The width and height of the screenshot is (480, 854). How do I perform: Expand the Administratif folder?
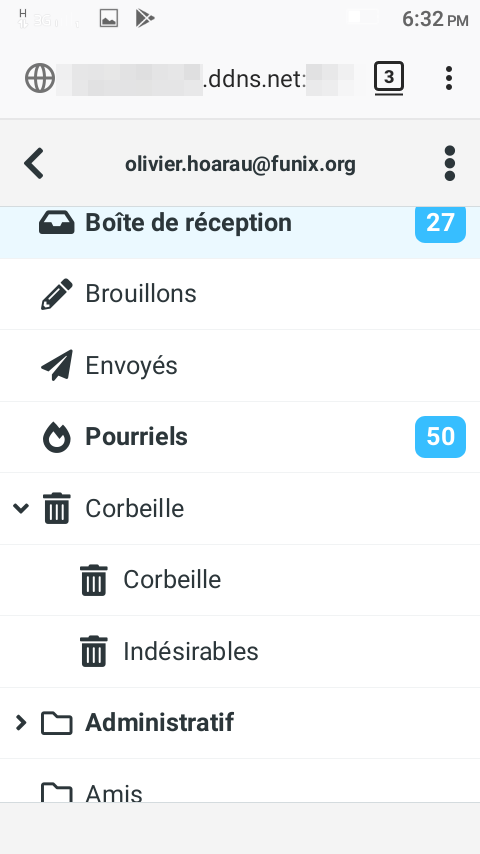[x=21, y=722]
